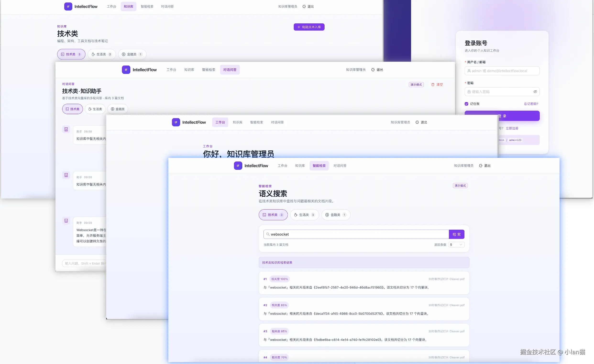The width and height of the screenshot is (594, 364).
Task: Select 知识库 in the semantic search window
Action: pyautogui.click(x=300, y=165)
